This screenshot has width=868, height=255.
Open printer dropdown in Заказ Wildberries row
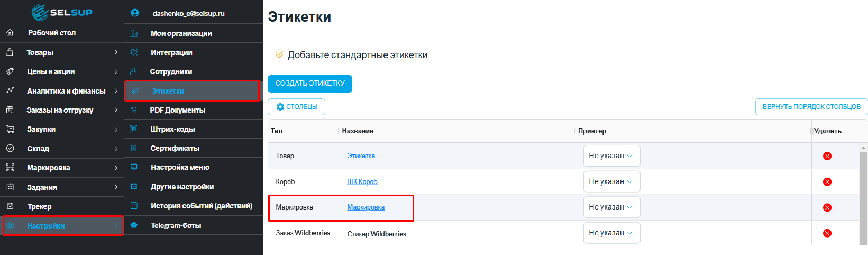[611, 233]
